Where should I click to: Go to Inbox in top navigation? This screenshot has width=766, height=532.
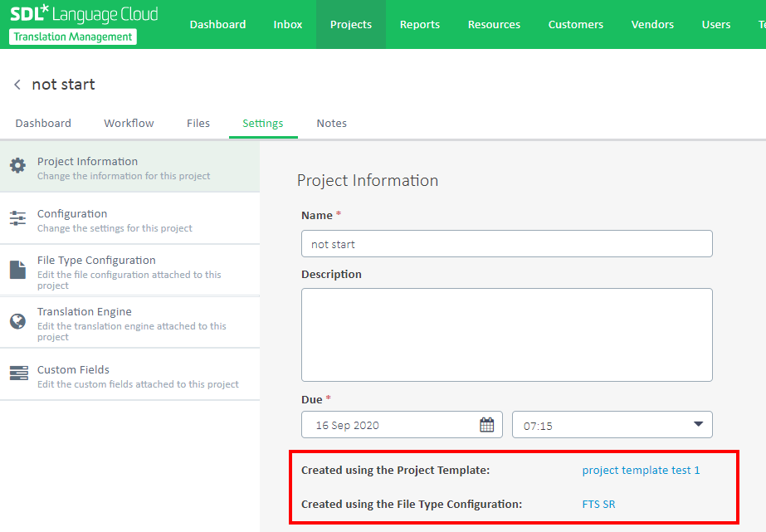point(288,24)
